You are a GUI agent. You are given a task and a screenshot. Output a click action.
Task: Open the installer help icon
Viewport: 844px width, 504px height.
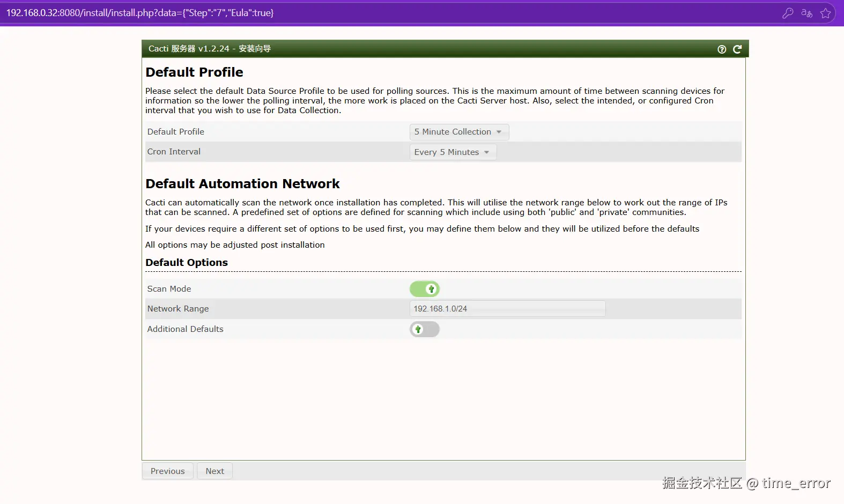coord(722,49)
